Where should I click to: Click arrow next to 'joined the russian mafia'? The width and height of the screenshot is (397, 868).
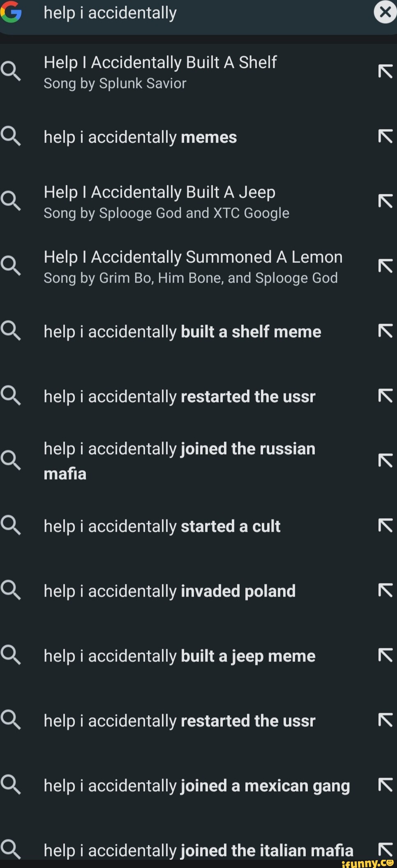tap(385, 461)
